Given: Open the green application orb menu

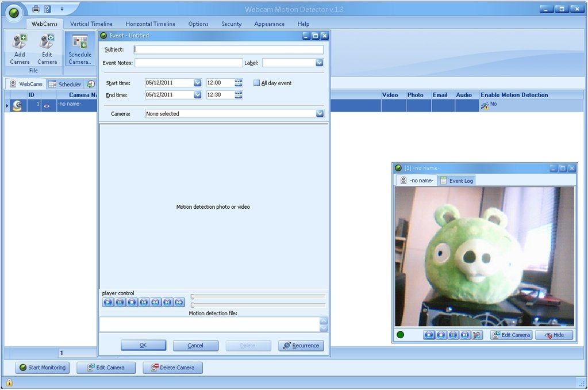Looking at the screenshot, I should (x=14, y=13).
